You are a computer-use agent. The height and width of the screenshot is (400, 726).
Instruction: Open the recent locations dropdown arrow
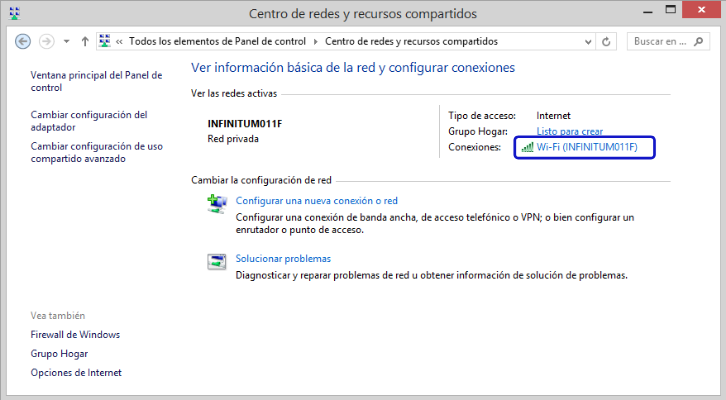pos(67,42)
